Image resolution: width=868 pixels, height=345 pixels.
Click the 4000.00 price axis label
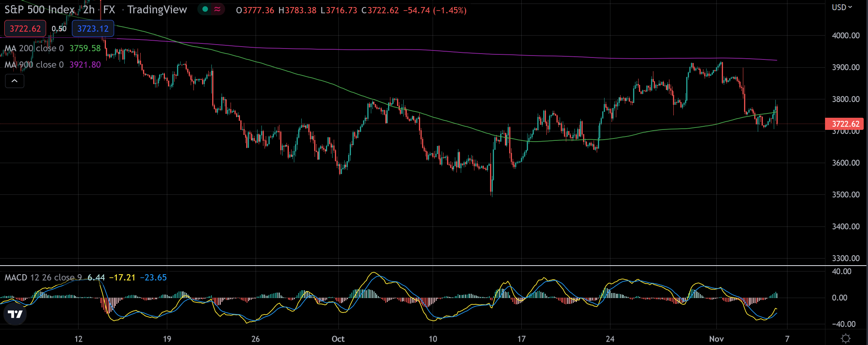coord(846,36)
